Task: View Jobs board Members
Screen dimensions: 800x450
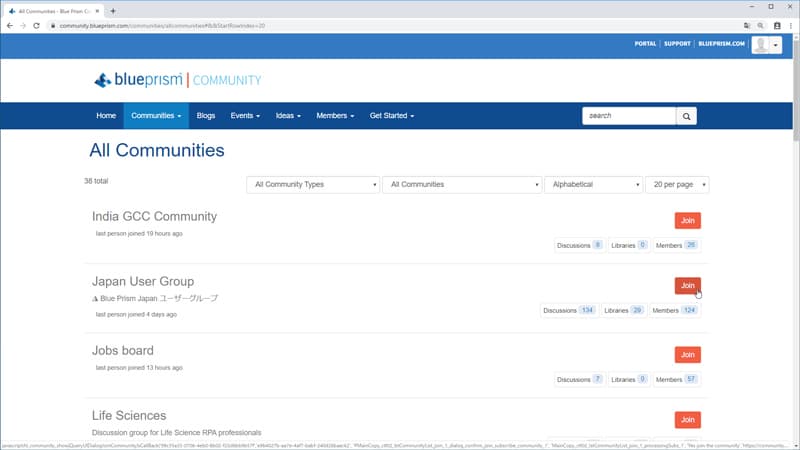Action: pyautogui.click(x=676, y=380)
